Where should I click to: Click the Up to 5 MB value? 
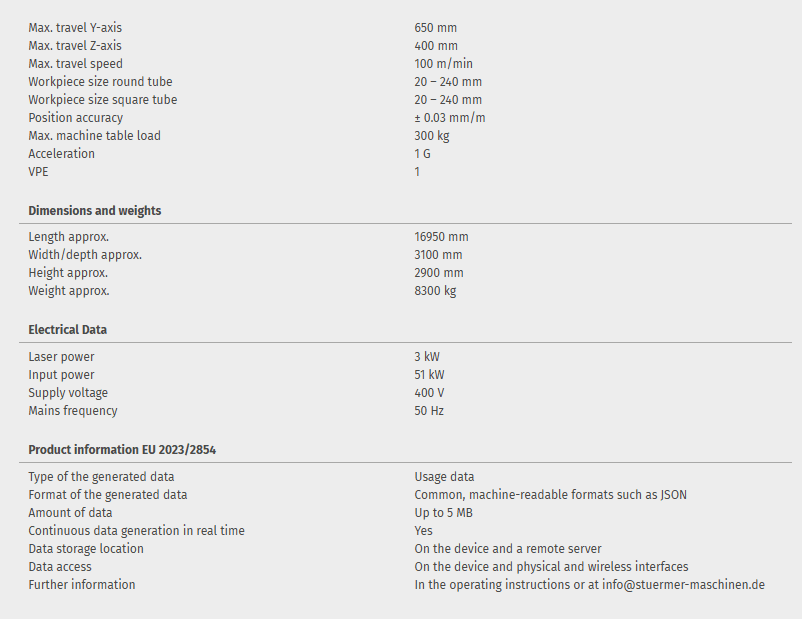coord(444,513)
